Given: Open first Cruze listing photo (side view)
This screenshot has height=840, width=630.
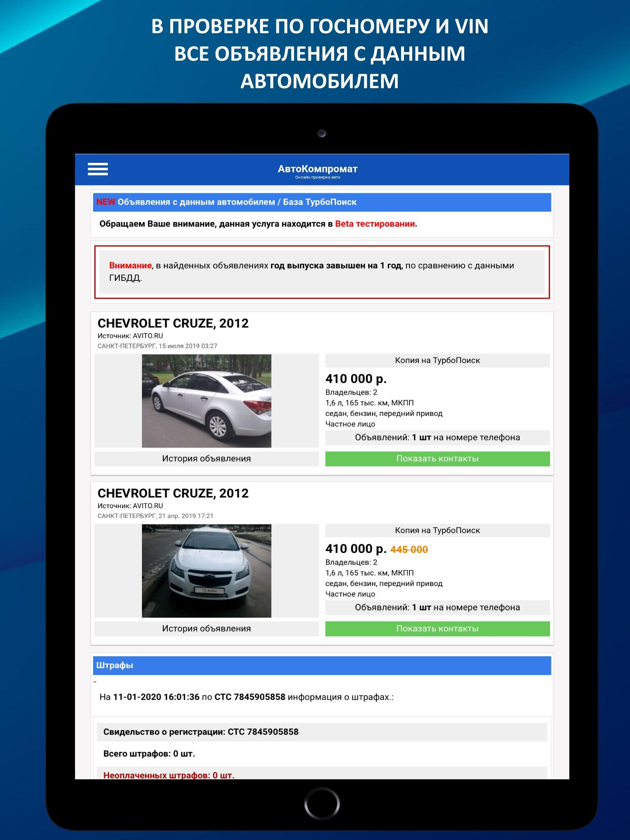Looking at the screenshot, I should 206,401.
